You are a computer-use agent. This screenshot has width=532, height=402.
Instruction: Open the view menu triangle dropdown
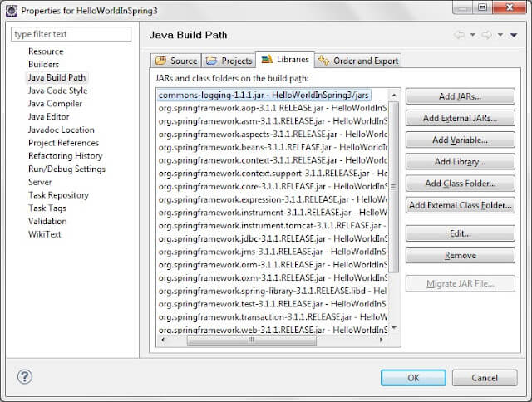(x=514, y=35)
